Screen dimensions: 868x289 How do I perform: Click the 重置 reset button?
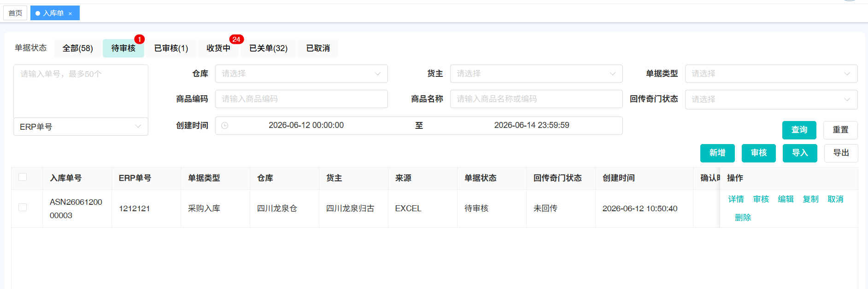point(840,130)
